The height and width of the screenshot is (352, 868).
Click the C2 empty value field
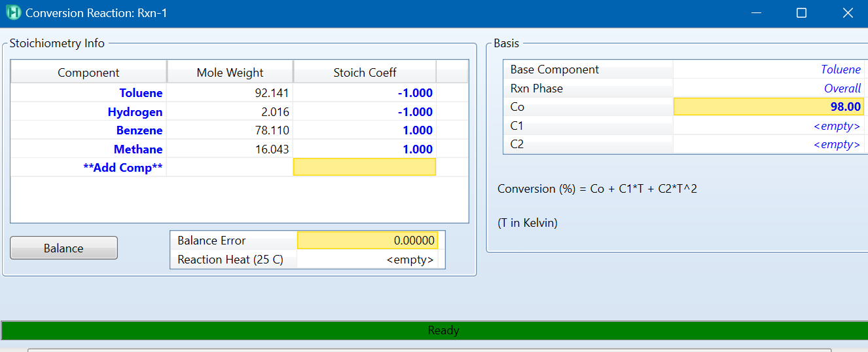point(769,144)
